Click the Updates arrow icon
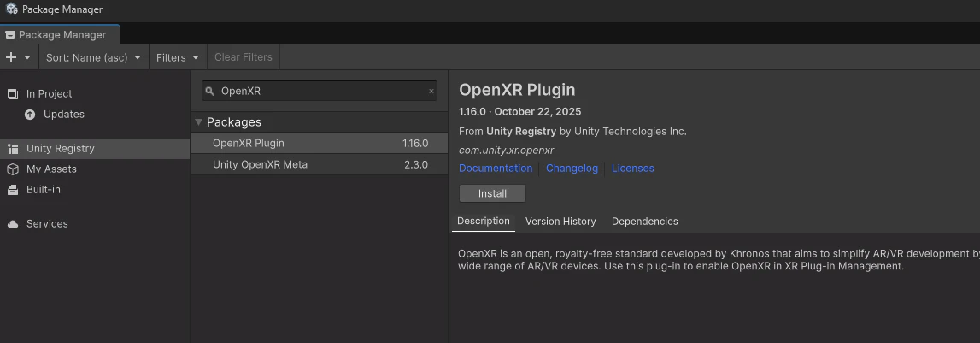The image size is (980, 343). tap(30, 115)
